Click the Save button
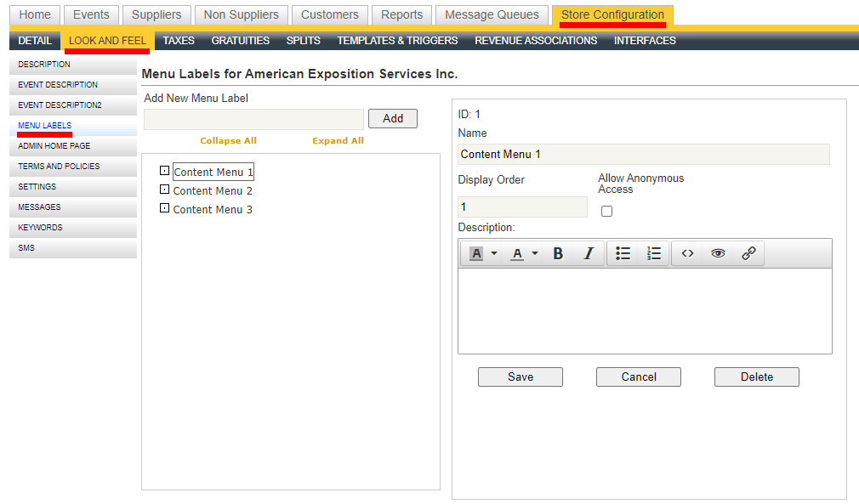The width and height of the screenshot is (859, 504). pyautogui.click(x=521, y=377)
